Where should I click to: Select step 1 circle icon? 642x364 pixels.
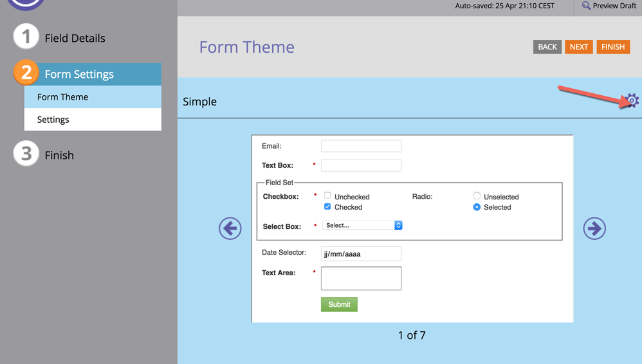(26, 37)
